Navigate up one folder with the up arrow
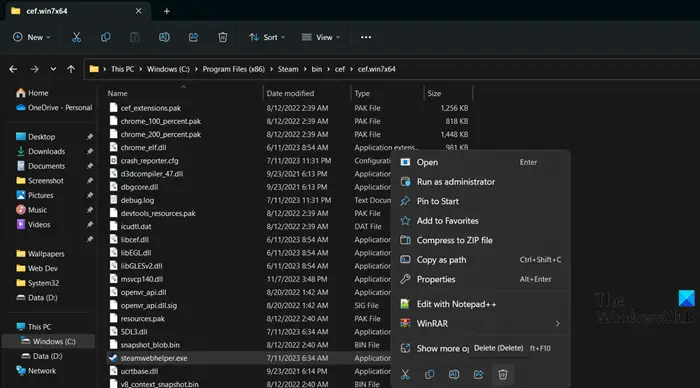This screenshot has height=388, width=700. [71, 69]
